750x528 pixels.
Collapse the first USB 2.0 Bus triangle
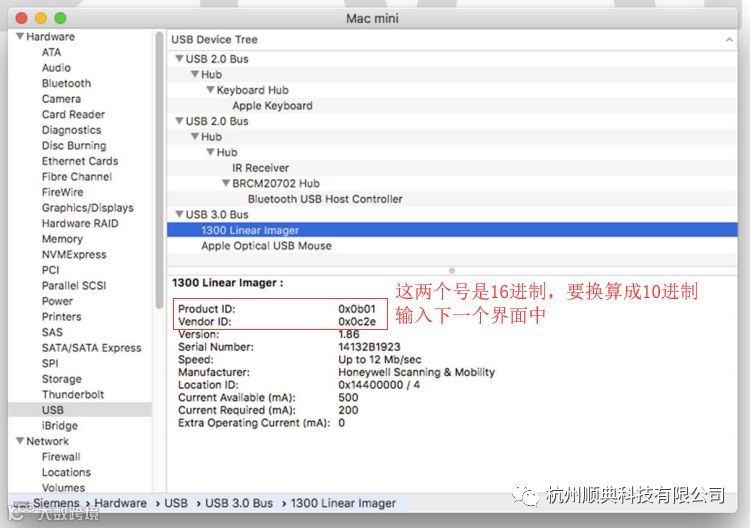pos(179,59)
